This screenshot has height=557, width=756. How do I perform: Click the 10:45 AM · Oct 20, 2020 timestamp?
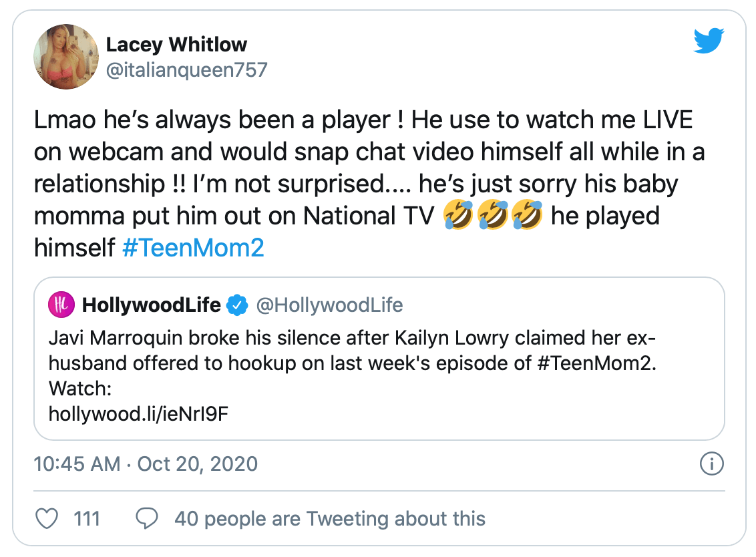click(x=146, y=464)
